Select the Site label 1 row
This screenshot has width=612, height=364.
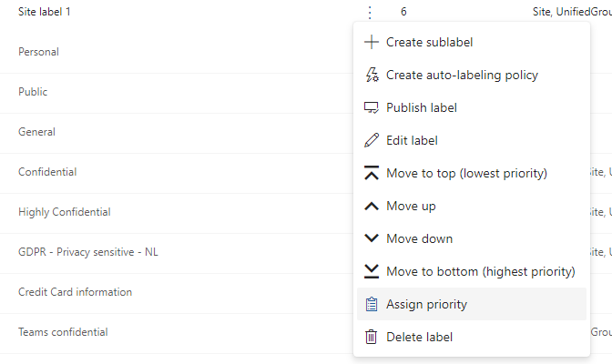click(45, 12)
